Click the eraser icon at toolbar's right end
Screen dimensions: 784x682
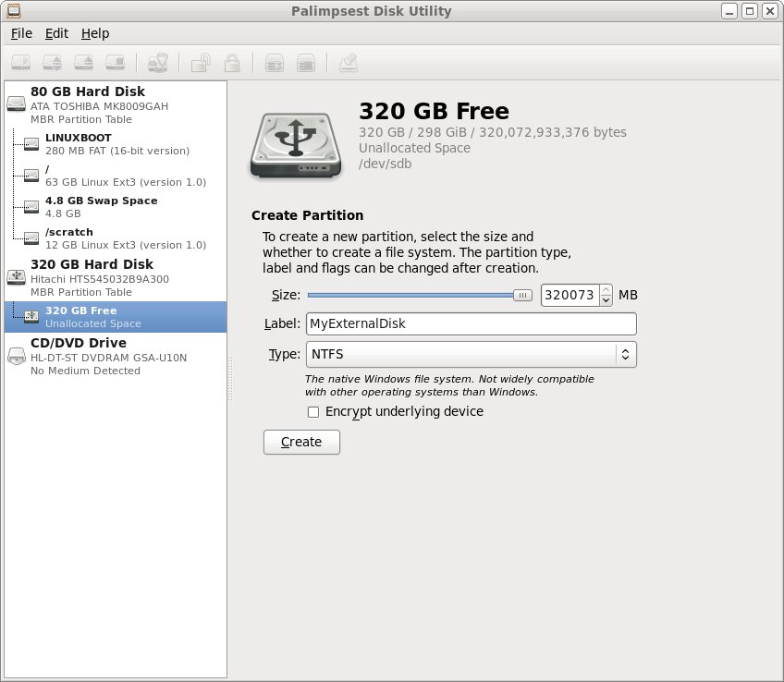pyautogui.click(x=348, y=63)
